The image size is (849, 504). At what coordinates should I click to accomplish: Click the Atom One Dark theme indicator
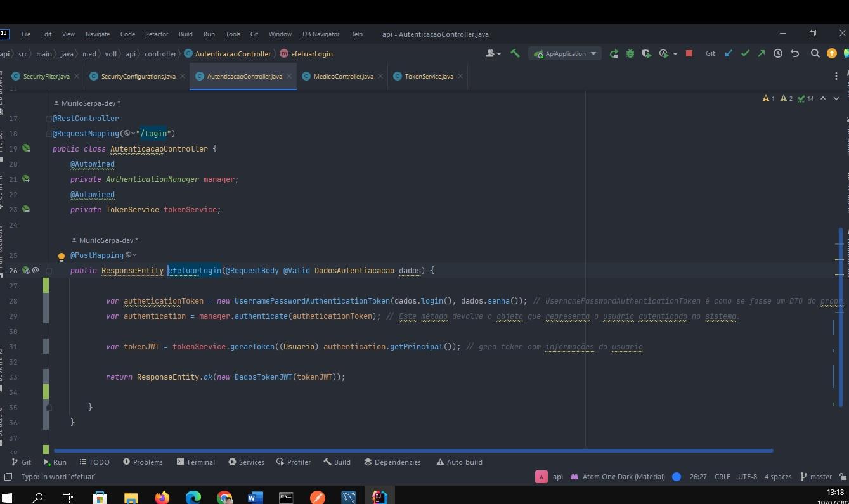click(x=618, y=477)
